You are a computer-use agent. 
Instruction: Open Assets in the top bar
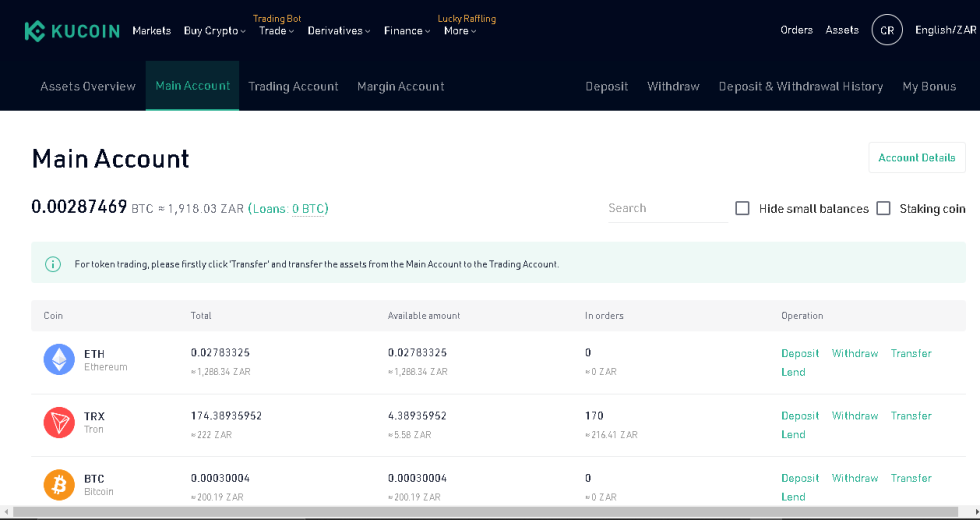[842, 30]
